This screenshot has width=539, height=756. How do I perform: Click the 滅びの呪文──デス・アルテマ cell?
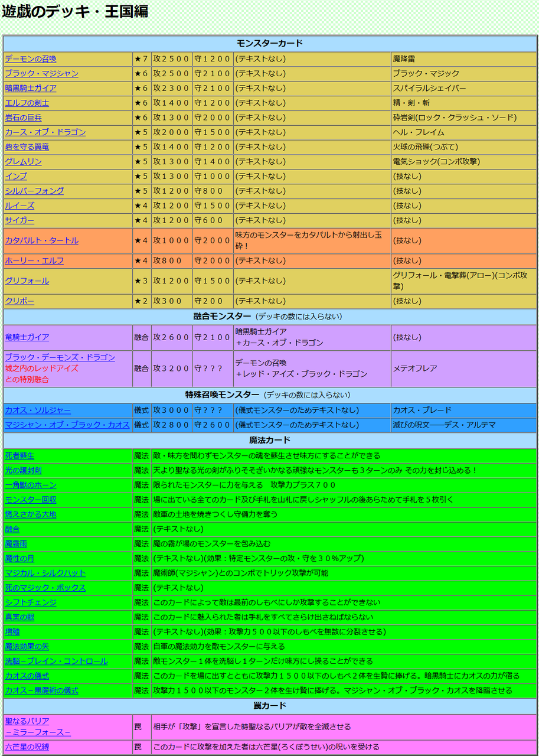coord(463,425)
